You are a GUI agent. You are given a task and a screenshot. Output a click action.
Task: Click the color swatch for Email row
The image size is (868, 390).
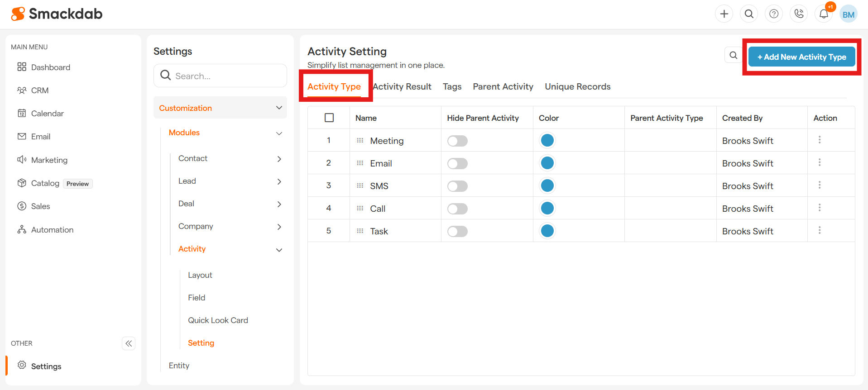coord(547,163)
